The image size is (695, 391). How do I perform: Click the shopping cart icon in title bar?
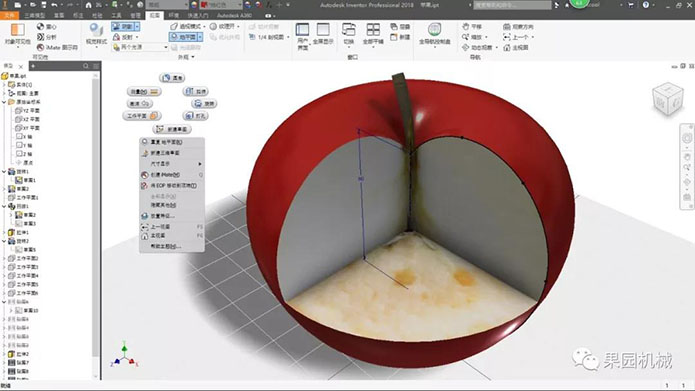631,5
